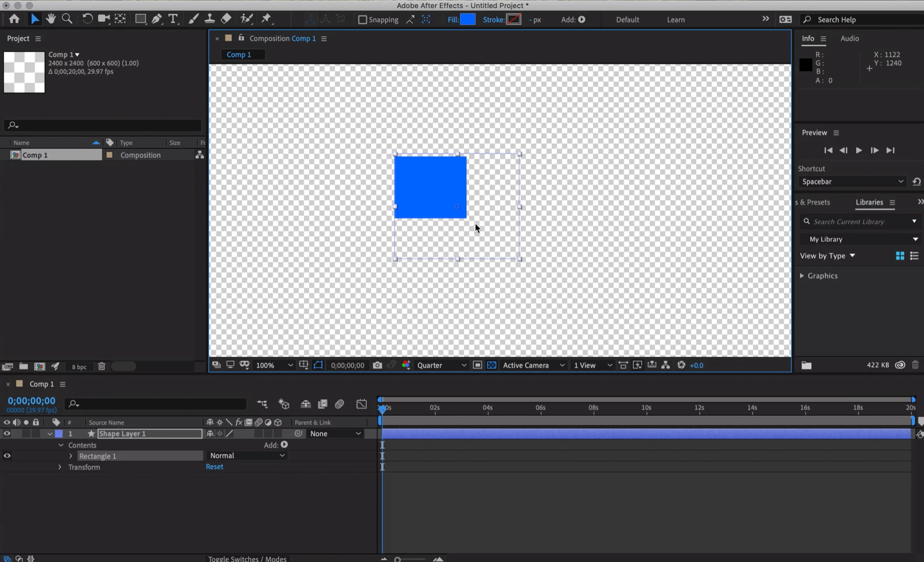924x562 pixels.
Task: Switch to the Audio panel tab
Action: click(x=850, y=39)
